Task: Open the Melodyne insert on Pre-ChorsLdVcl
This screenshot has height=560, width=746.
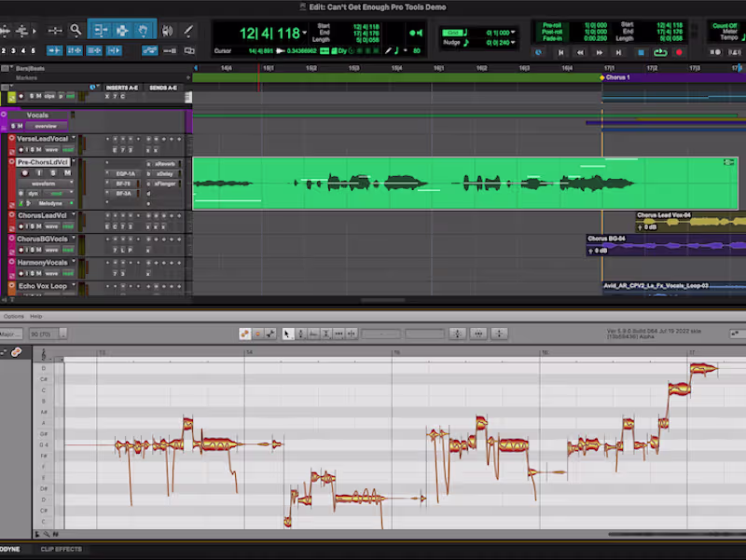Action: click(50, 203)
